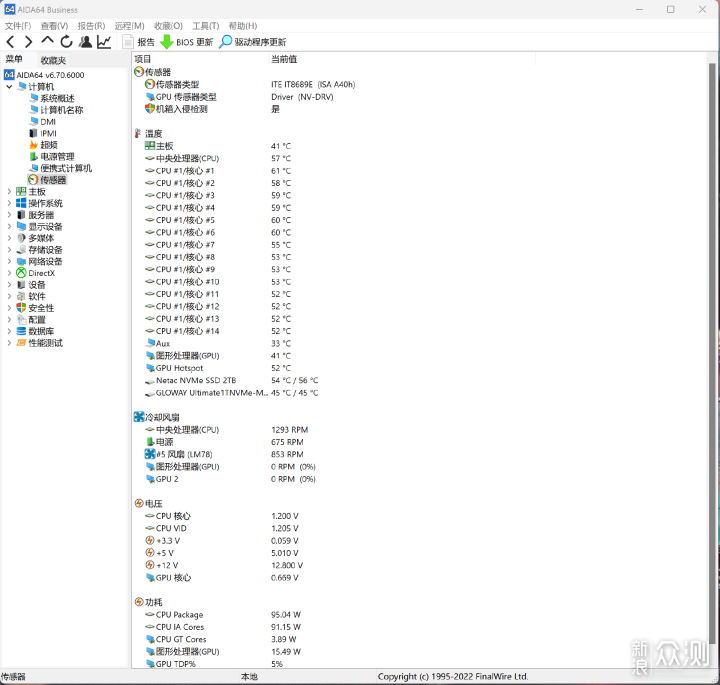This screenshot has height=685, width=720.
Task: Select the 中央处理器(CPU) temperature row
Action: (x=420, y=158)
